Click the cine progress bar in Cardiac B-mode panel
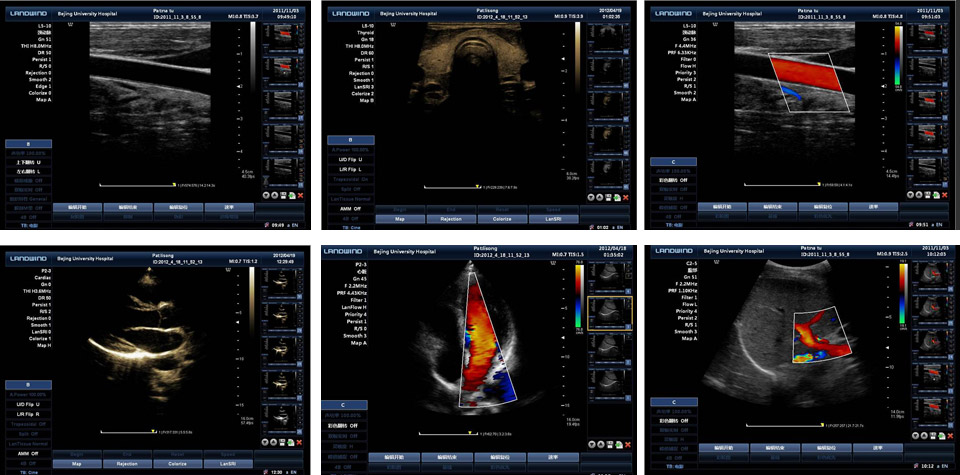Image resolution: width=960 pixels, height=475 pixels. 128,432
